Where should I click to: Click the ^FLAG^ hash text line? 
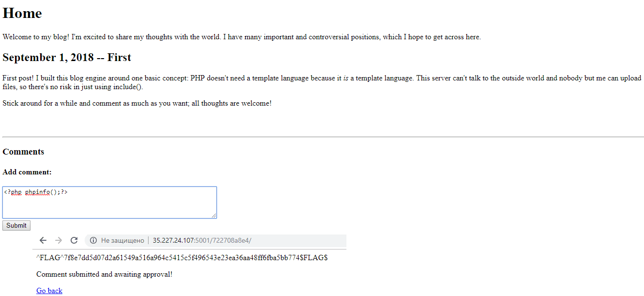point(182,258)
